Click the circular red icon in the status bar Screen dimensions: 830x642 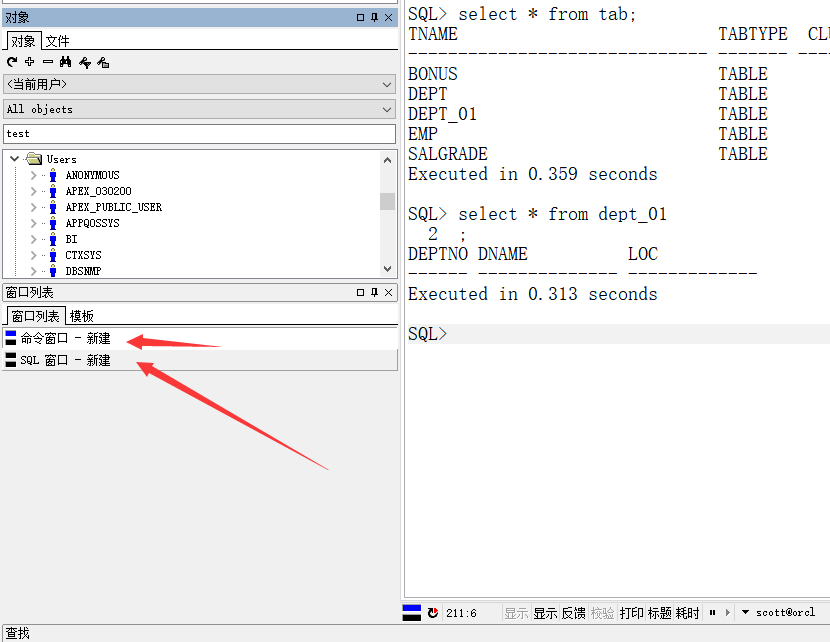click(x=432, y=612)
